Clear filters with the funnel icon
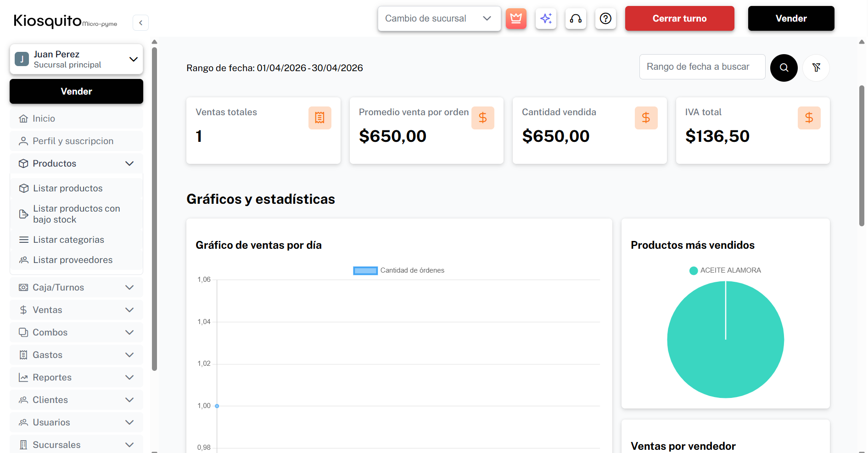 (x=816, y=68)
